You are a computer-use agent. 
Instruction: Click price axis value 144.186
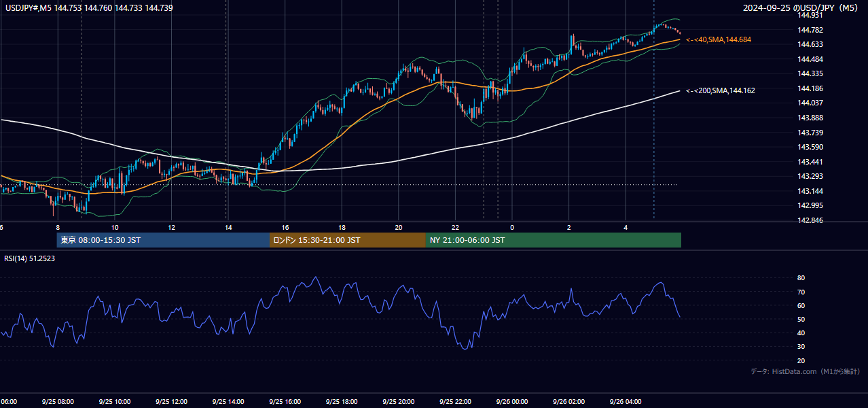tap(811, 88)
